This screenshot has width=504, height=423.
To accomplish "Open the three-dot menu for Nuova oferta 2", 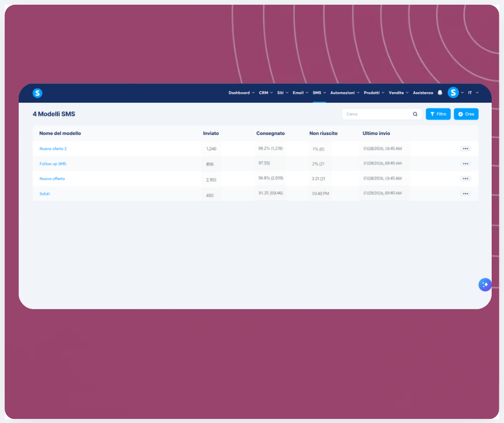I will pyautogui.click(x=465, y=148).
